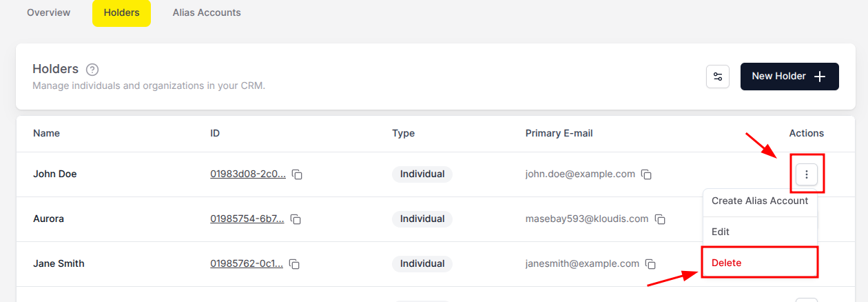
Task: Switch to the Overview tab
Action: click(x=49, y=13)
